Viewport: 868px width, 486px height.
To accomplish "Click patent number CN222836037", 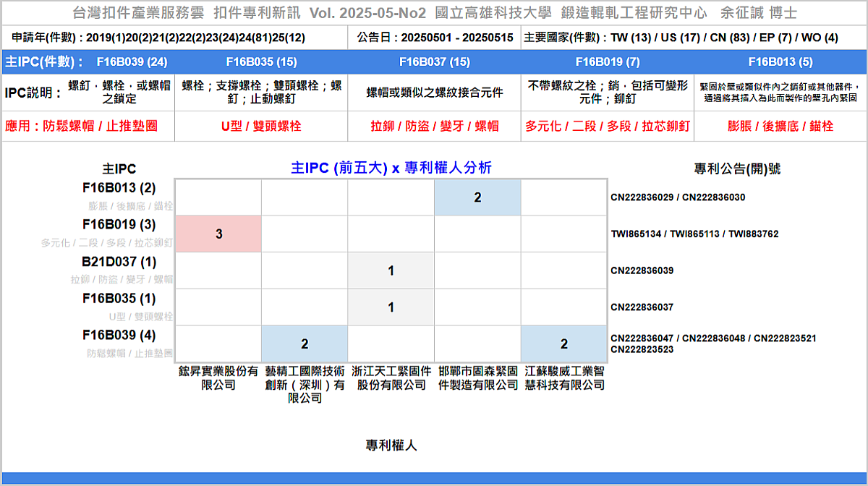I will pos(642,307).
